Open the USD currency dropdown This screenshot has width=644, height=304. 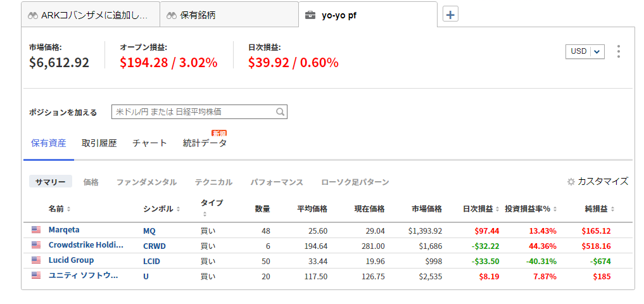click(585, 51)
